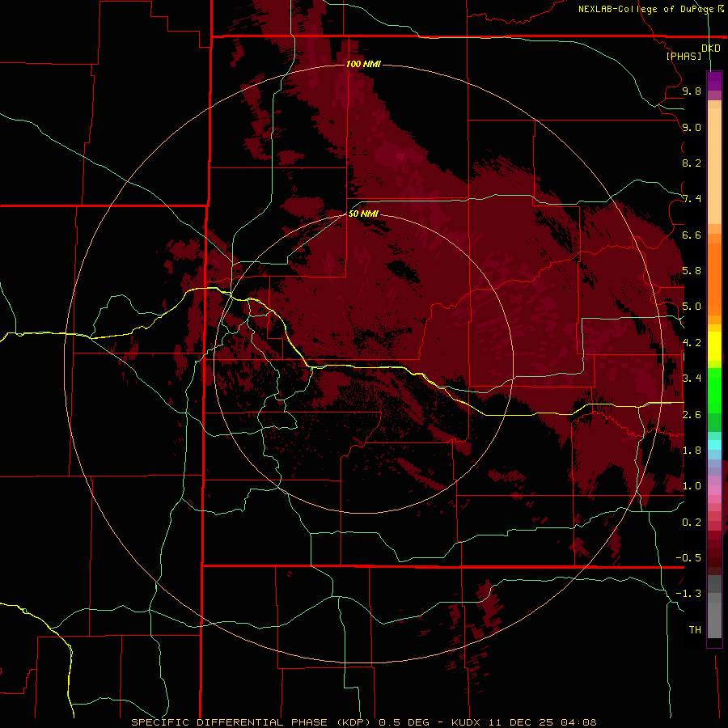Screen dimensions: 728x728
Task: Click the green segment of the color bar
Action: (x=714, y=390)
